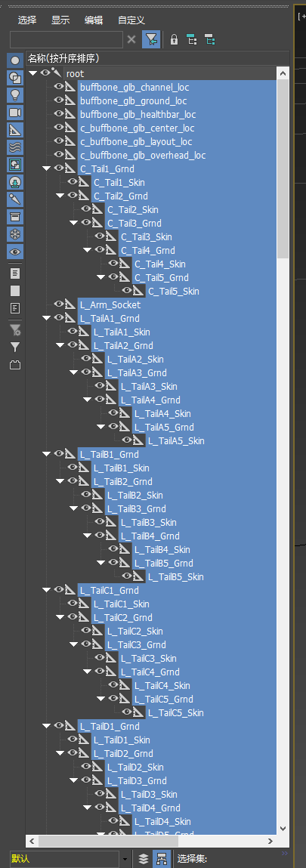Open the 默认 preset dropdown arrow

pos(125,859)
